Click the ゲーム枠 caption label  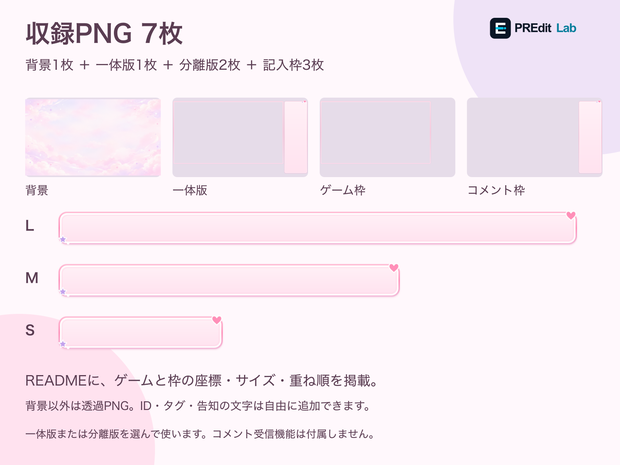point(343,190)
